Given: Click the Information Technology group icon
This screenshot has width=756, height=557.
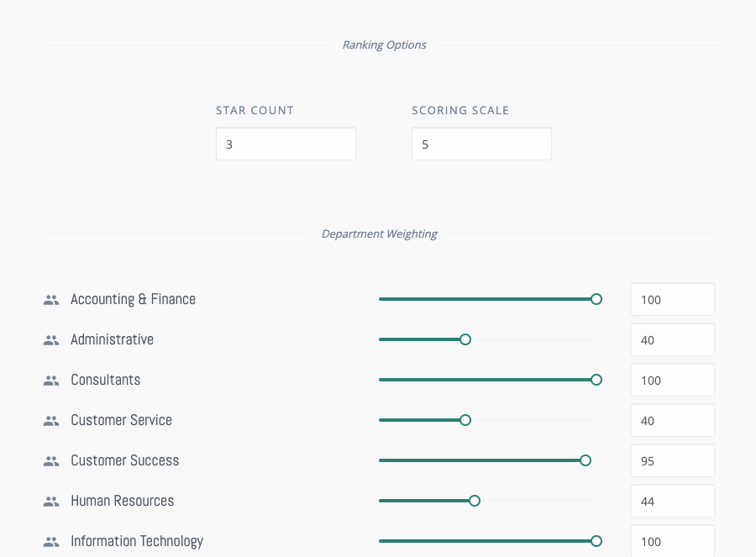Looking at the screenshot, I should coord(51,542).
